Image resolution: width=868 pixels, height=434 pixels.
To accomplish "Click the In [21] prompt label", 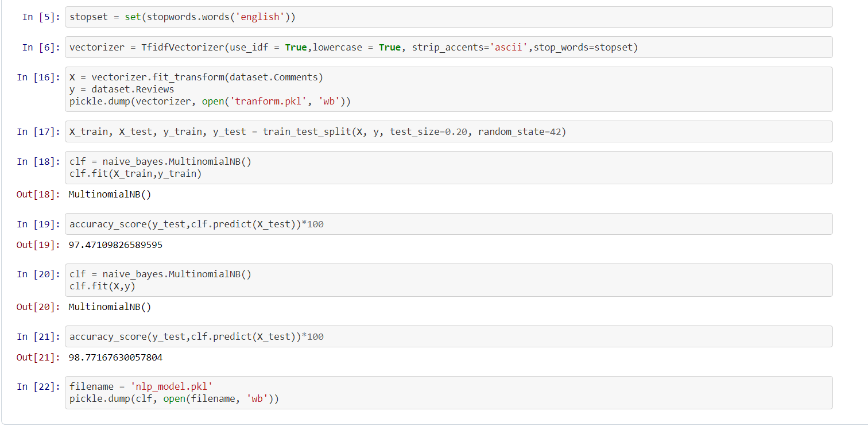I will [38, 336].
